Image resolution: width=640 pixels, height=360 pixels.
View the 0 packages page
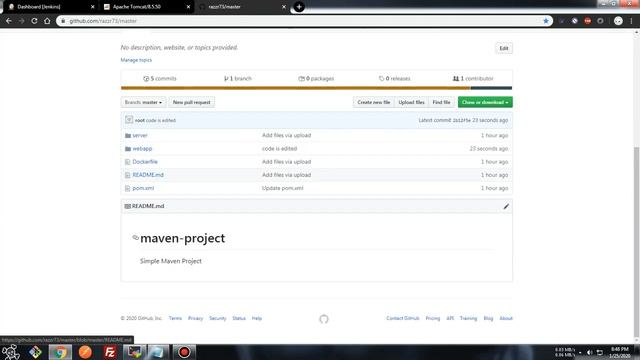[x=316, y=78]
